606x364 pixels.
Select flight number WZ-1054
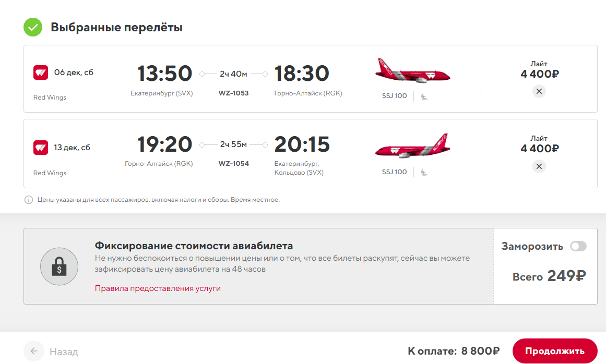click(x=233, y=163)
